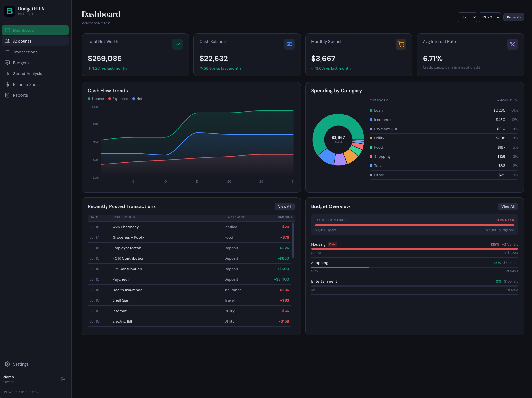Click the Over badge next to Housing
532x398 pixels.
[333, 244]
